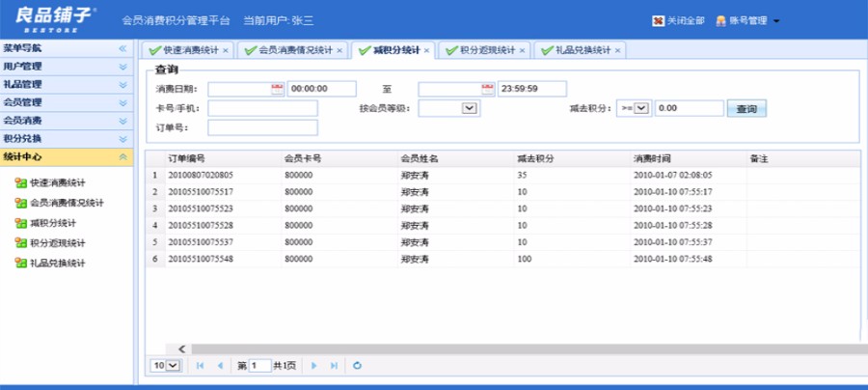Close the 积分返现统计 tab

(522, 51)
